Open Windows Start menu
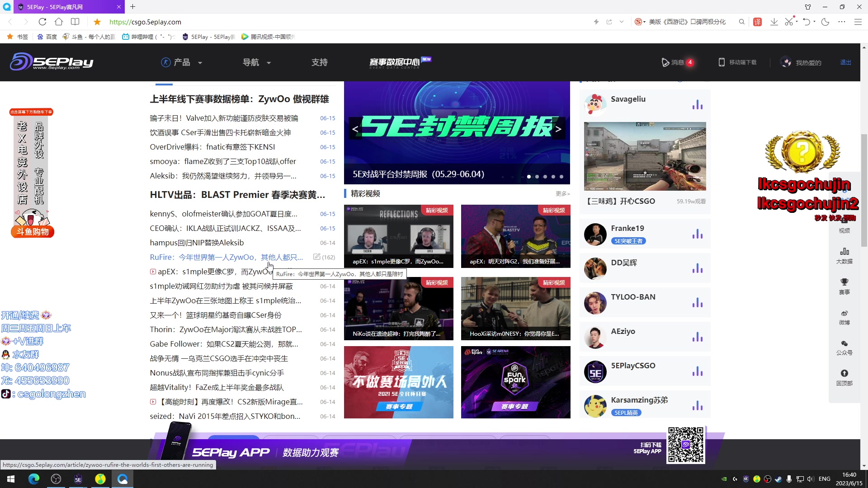868x488 pixels. [11, 479]
